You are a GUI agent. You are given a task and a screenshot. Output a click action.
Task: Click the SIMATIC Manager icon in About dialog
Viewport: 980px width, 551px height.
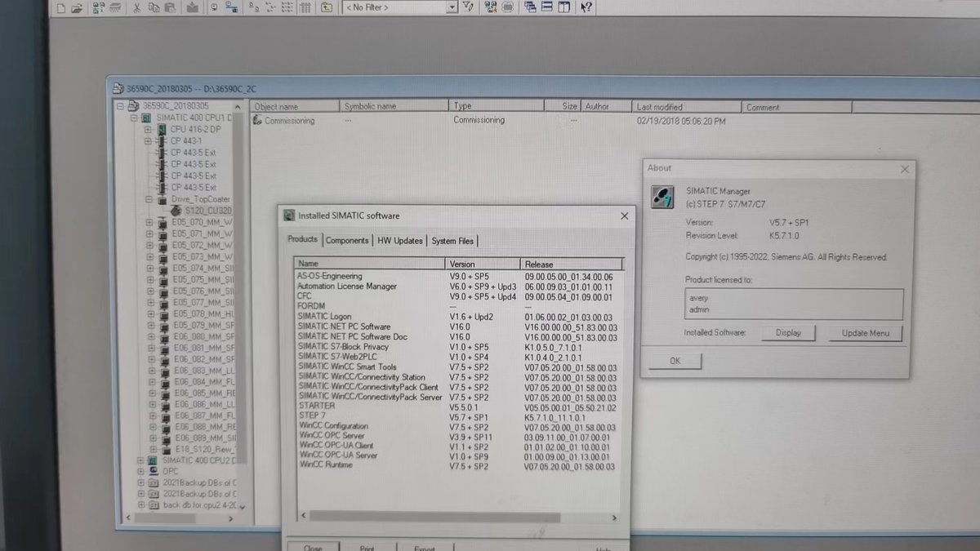(662, 197)
